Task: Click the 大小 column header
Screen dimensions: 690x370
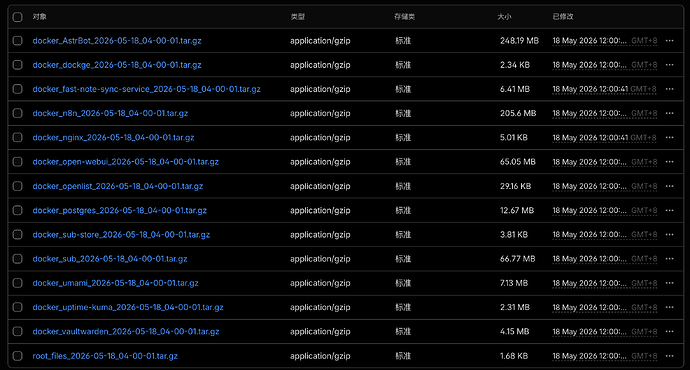Action: point(504,17)
